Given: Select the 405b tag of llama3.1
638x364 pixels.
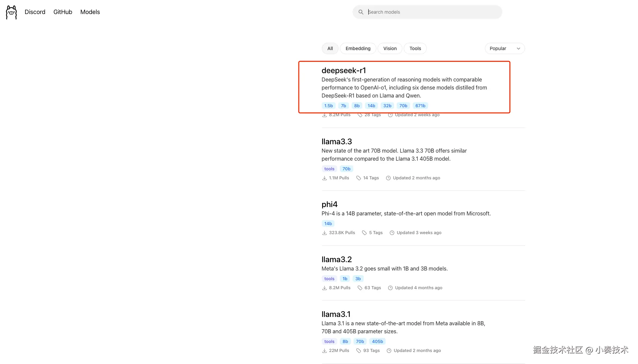Looking at the screenshot, I should pyautogui.click(x=378, y=342).
